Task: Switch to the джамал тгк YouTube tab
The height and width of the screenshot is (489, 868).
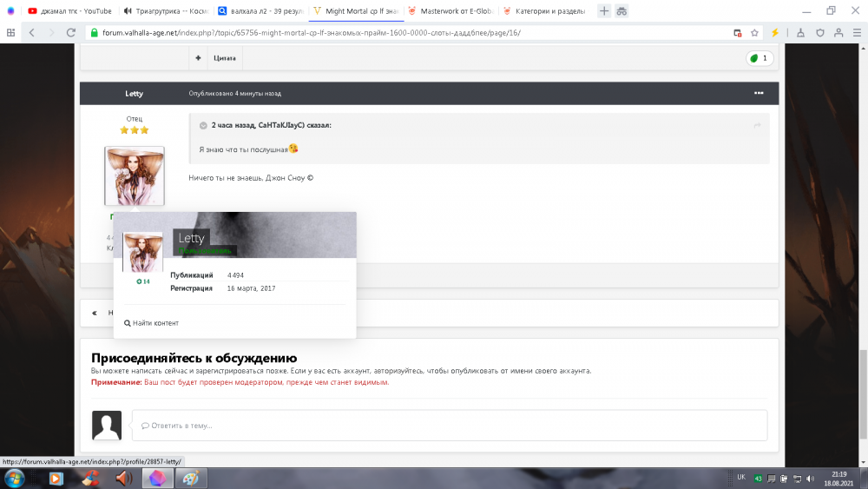Action: [x=69, y=11]
